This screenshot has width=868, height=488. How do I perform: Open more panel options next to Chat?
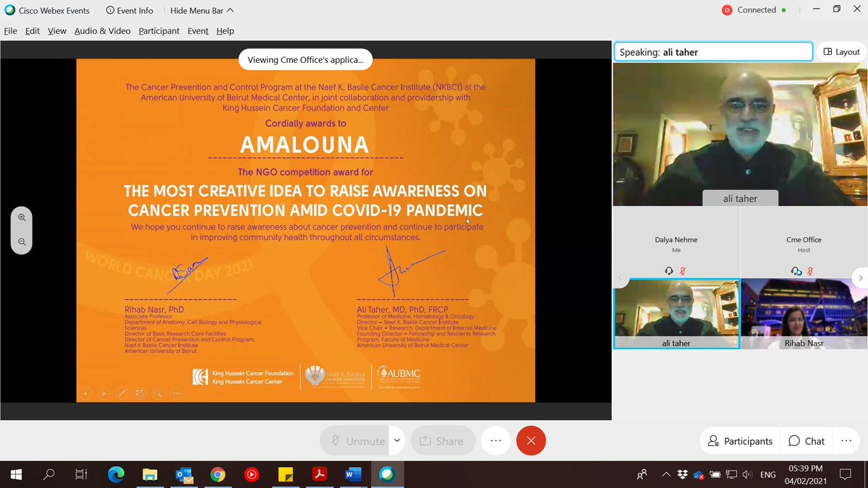click(846, 441)
